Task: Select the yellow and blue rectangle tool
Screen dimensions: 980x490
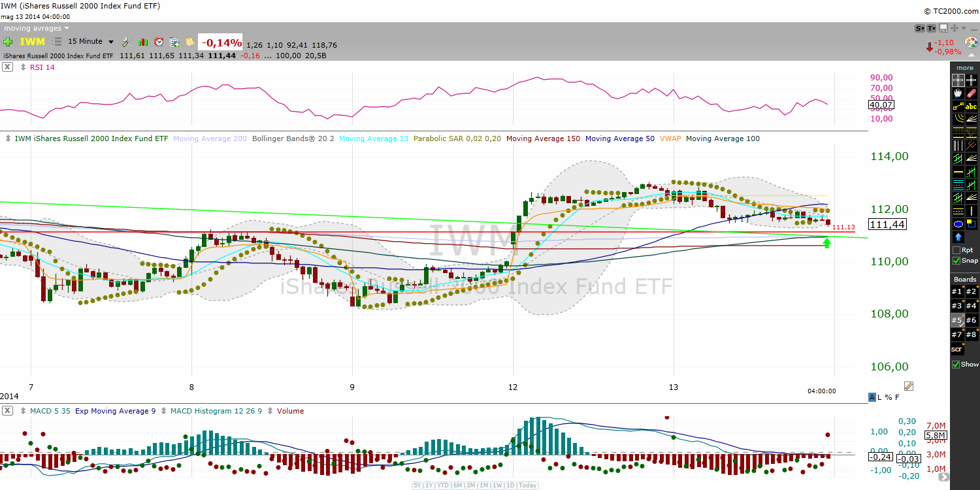Action: coord(972,224)
